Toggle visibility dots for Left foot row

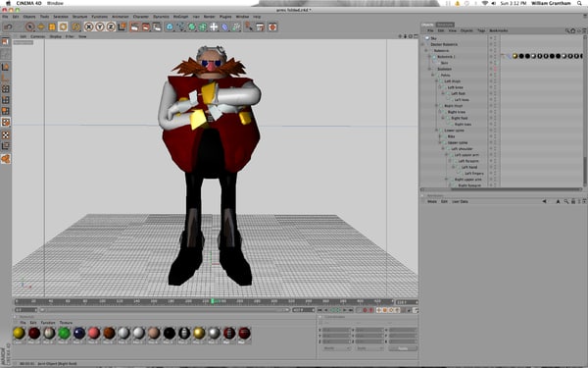(491, 93)
